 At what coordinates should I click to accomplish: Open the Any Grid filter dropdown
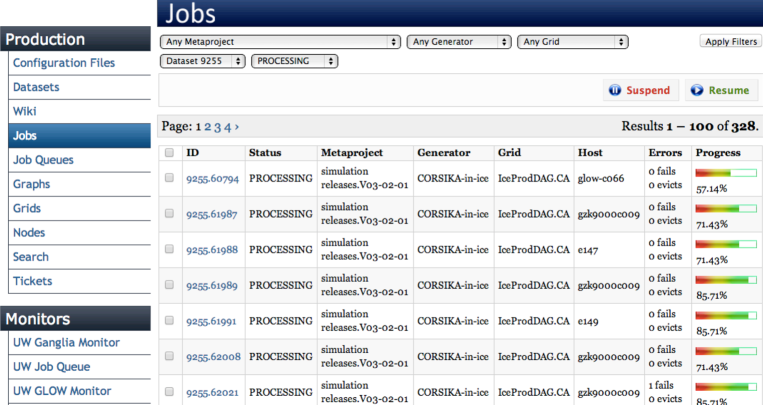pyautogui.click(x=573, y=42)
